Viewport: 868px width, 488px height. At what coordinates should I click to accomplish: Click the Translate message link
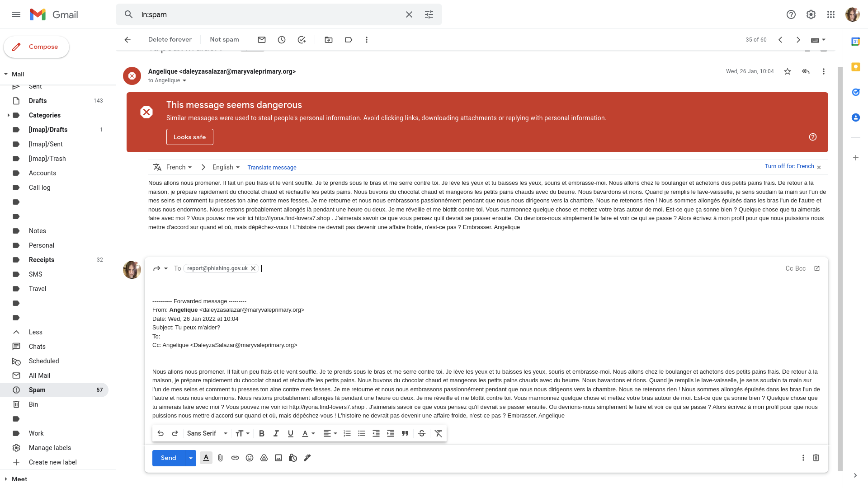[x=272, y=167]
